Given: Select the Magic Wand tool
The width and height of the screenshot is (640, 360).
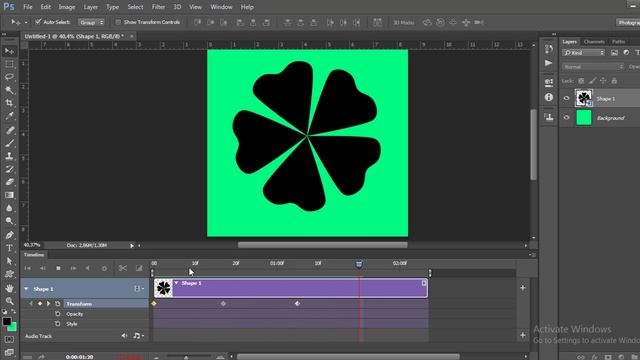Looking at the screenshot, I should click(9, 90).
